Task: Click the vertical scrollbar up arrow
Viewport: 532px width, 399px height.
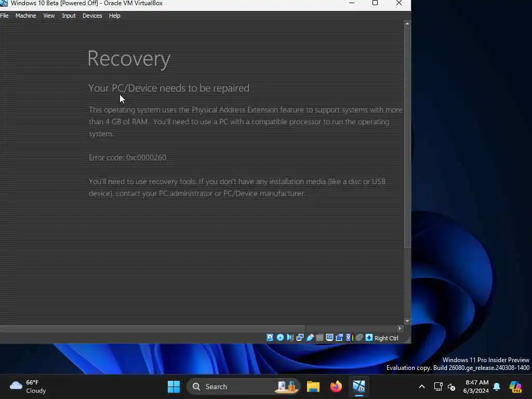Action: 407,24
